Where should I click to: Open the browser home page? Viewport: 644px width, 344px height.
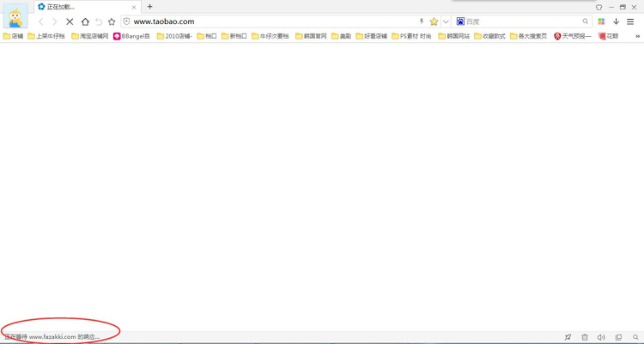point(85,21)
